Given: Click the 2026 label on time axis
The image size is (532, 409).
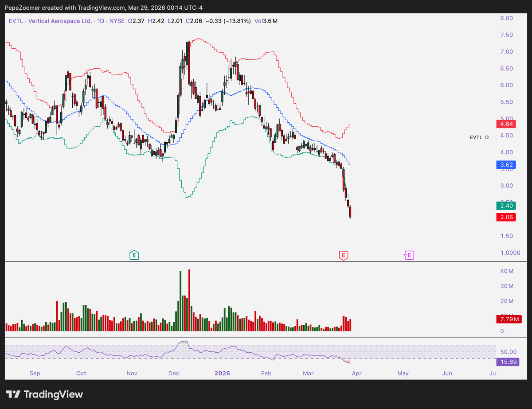Looking at the screenshot, I should 222,373.
